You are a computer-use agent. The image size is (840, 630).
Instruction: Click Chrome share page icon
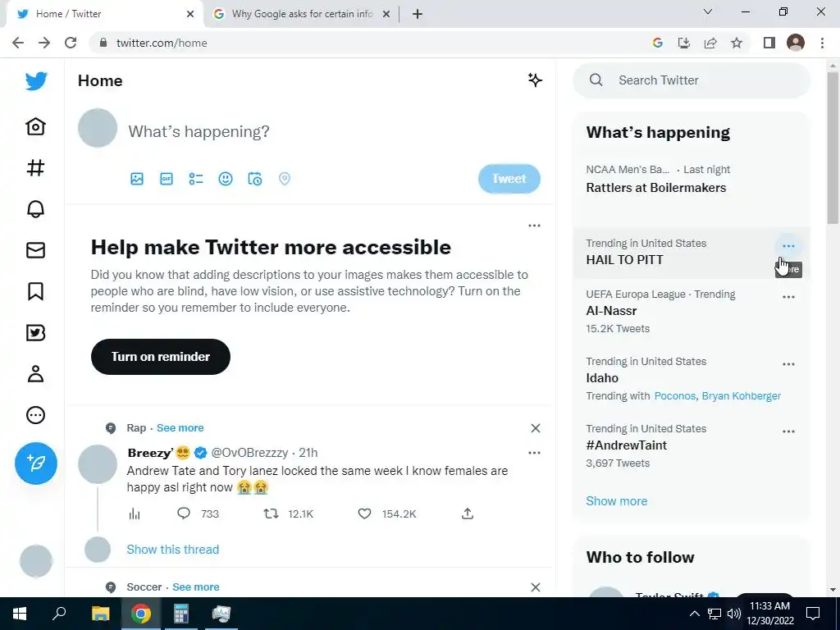click(710, 43)
